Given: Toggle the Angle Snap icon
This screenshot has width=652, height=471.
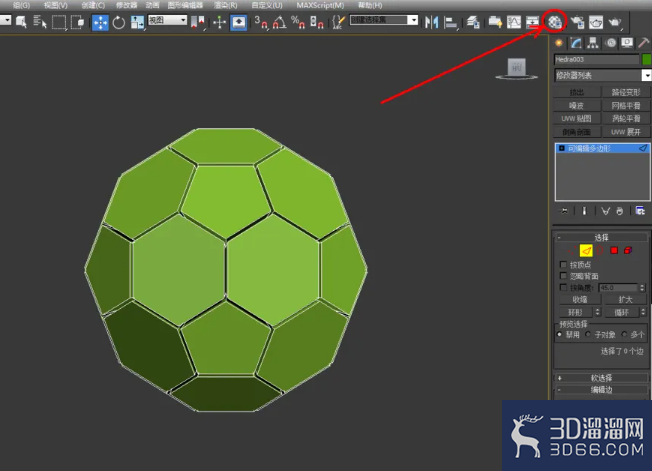Looking at the screenshot, I should (279, 22).
